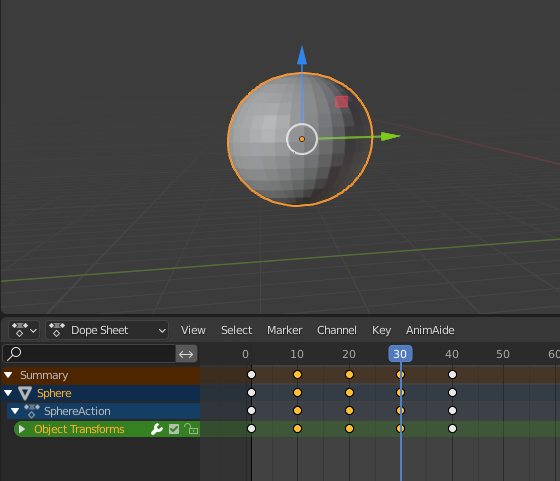This screenshot has height=481, width=560.
Task: Select Sphere row keyframe at frame 40
Action: pyautogui.click(x=452, y=392)
